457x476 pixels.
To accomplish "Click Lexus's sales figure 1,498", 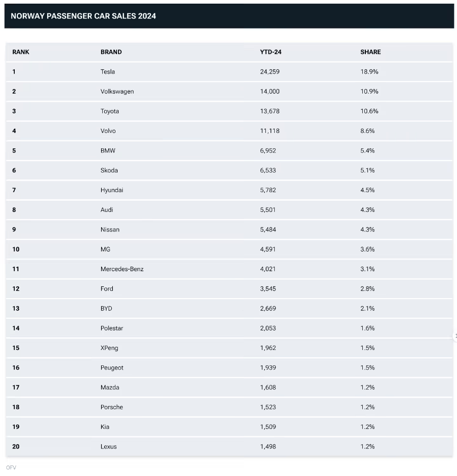I will tap(268, 446).
